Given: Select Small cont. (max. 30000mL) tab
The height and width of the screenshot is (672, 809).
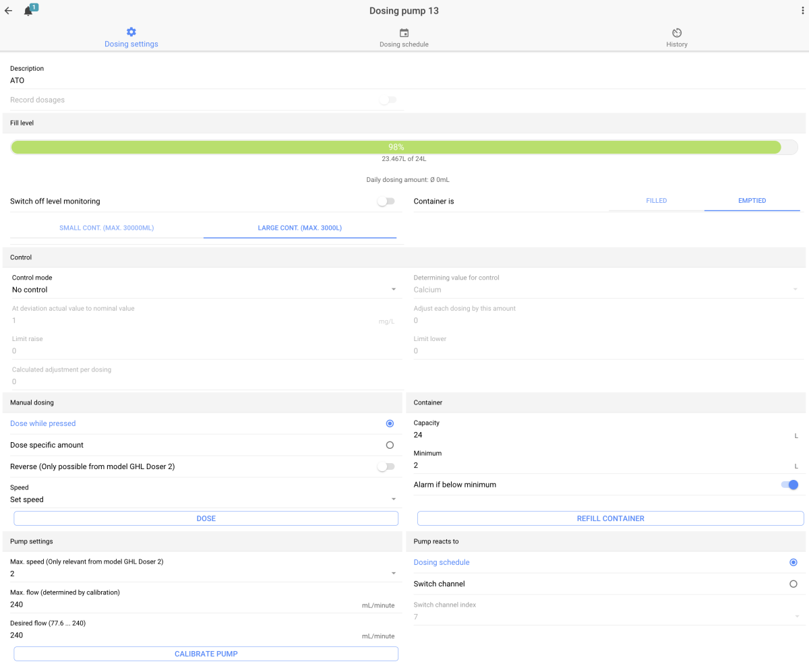Looking at the screenshot, I should point(107,228).
